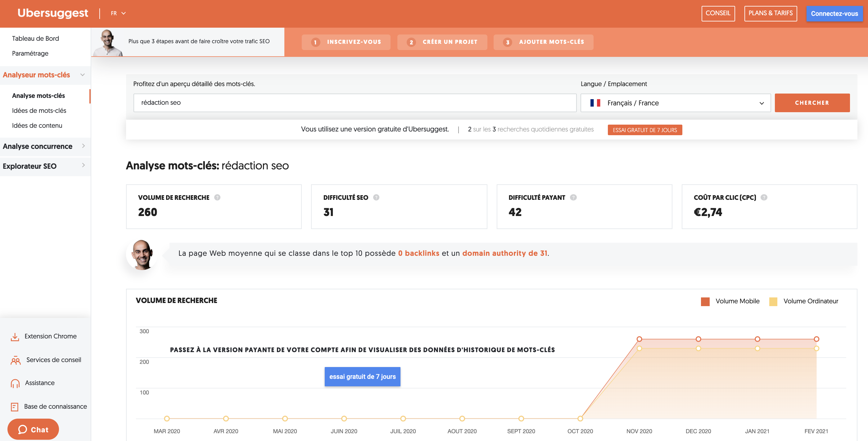Click the Assistance headset icon
The width and height of the screenshot is (868, 441).
[15, 383]
